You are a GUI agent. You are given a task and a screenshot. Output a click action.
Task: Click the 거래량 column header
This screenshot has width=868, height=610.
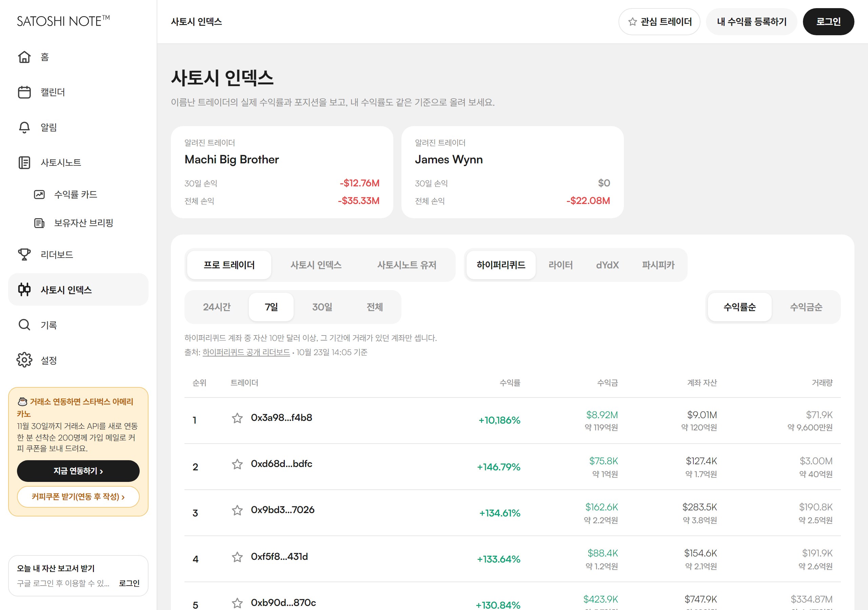coord(822,383)
